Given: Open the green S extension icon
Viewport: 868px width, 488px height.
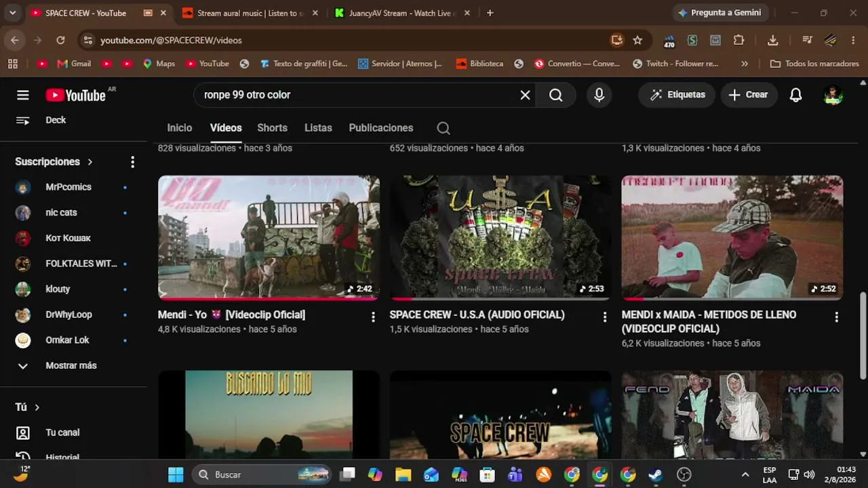Looking at the screenshot, I should pos(692,40).
